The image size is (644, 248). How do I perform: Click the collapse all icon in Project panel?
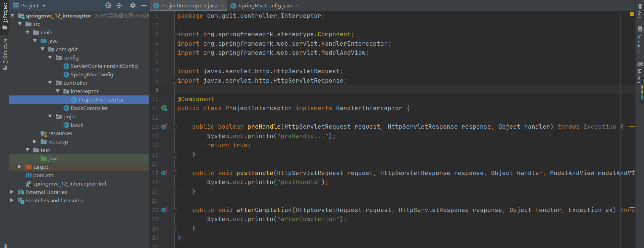tap(119, 5)
